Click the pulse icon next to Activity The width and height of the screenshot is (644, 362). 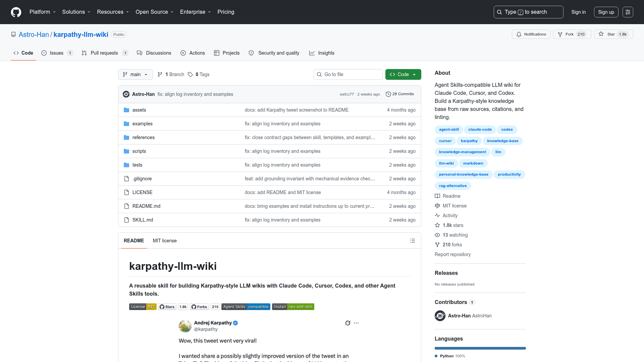tap(437, 216)
